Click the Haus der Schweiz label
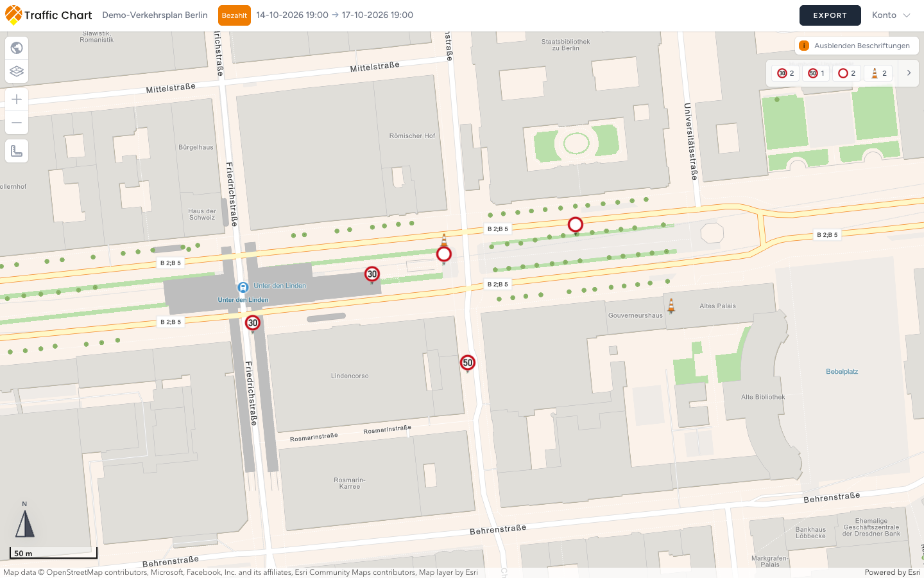The width and height of the screenshot is (924, 578). [x=202, y=215]
